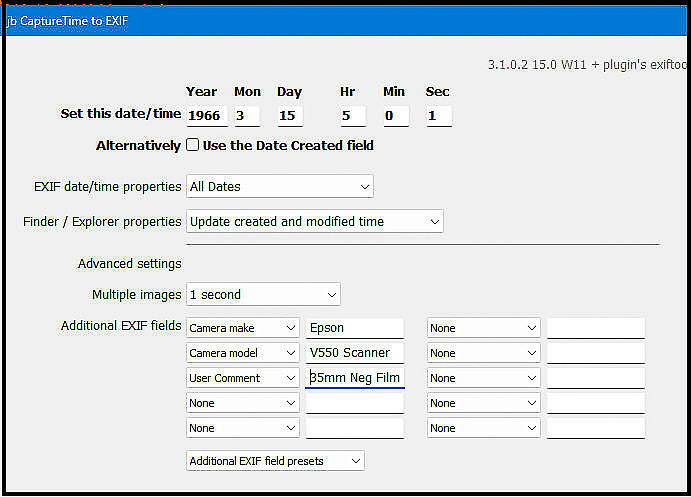Click the Additional EXIF fields label
Image resolution: width=691 pixels, height=497 pixels.
[121, 326]
